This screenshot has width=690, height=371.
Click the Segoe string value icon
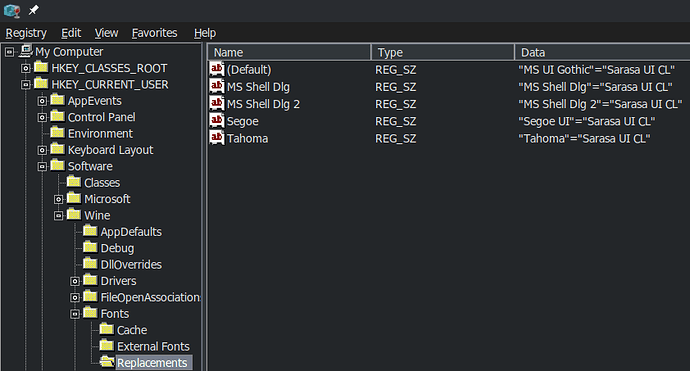pyautogui.click(x=217, y=121)
